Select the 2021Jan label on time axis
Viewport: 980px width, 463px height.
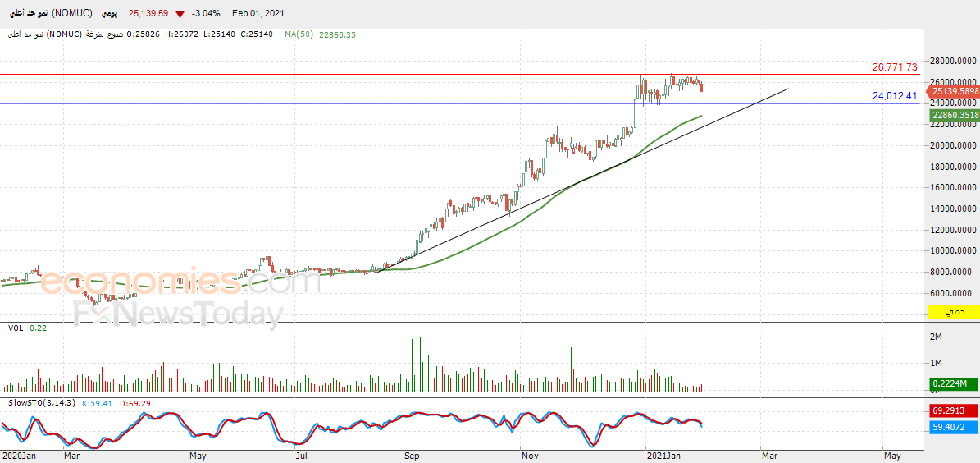(x=663, y=456)
